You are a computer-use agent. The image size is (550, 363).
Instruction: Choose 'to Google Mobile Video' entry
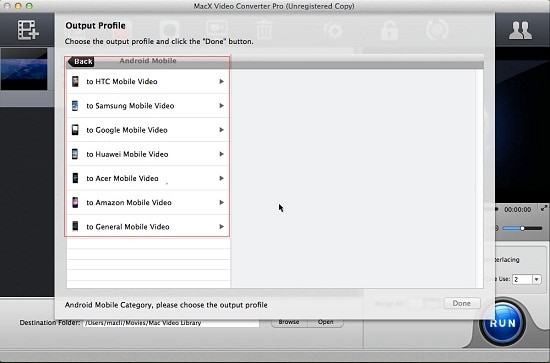click(148, 130)
